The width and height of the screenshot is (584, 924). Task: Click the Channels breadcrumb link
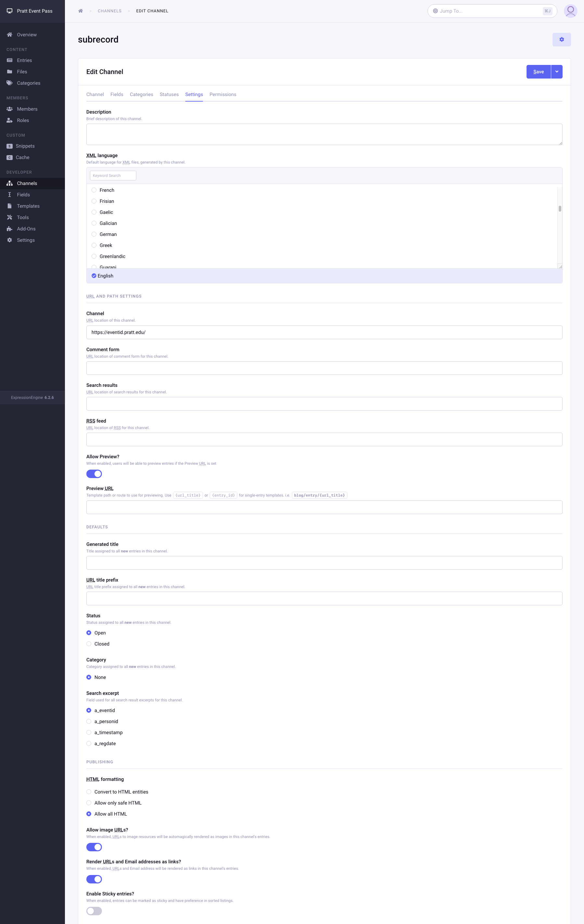[109, 11]
